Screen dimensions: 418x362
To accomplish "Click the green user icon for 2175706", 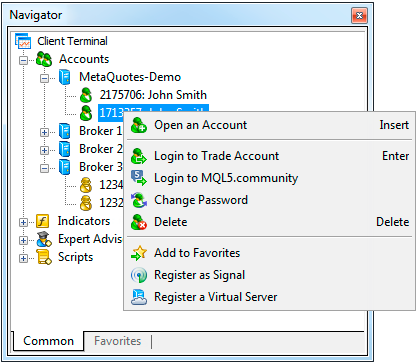I will click(86, 95).
